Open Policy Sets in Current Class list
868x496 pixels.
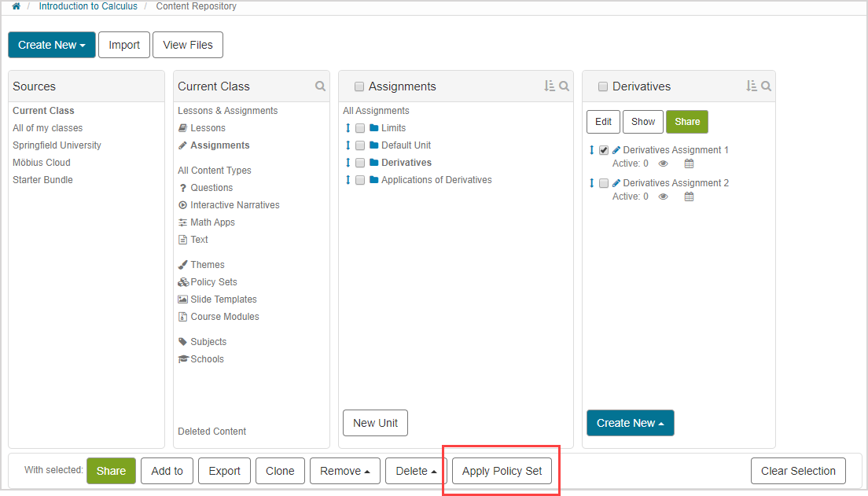(213, 282)
